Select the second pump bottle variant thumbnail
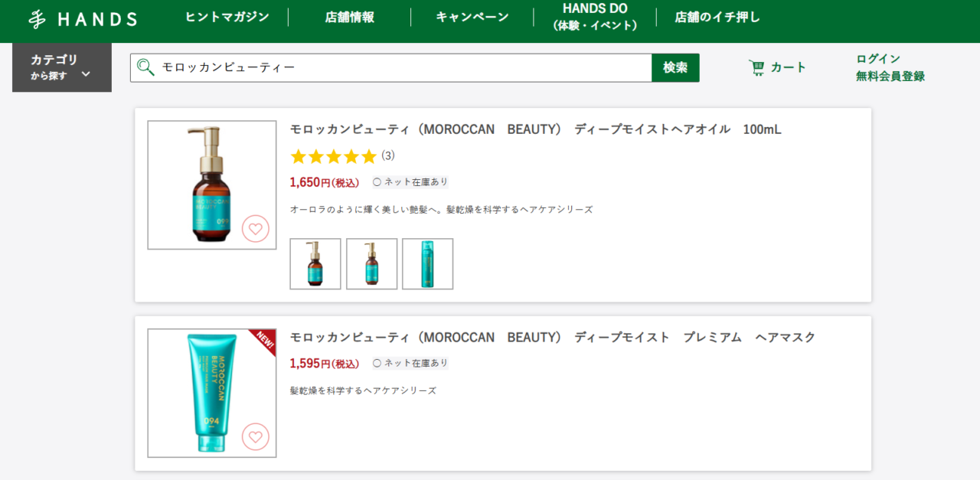The width and height of the screenshot is (980, 480). point(371,264)
